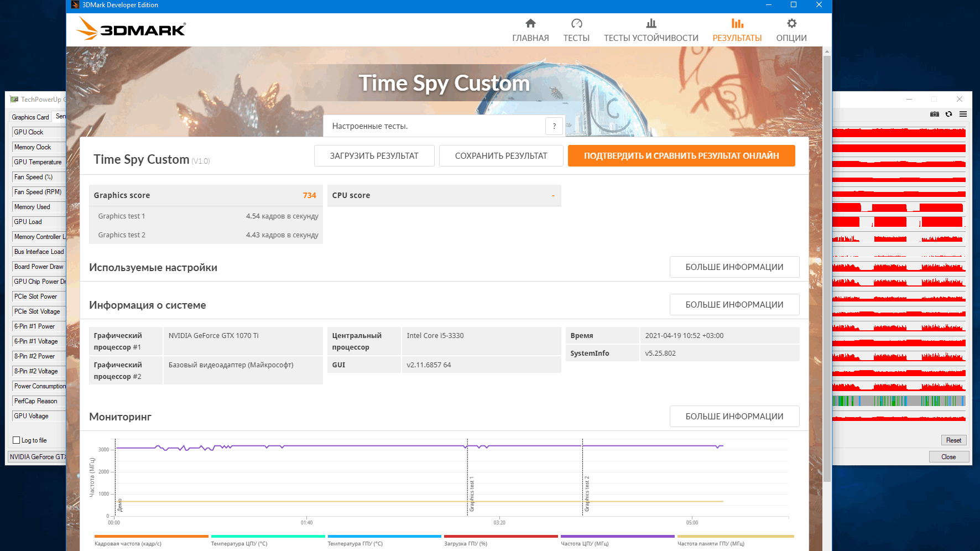Toggle Частота ЦПУ legend color bar
Image resolution: width=980 pixels, height=551 pixels.
618,536
